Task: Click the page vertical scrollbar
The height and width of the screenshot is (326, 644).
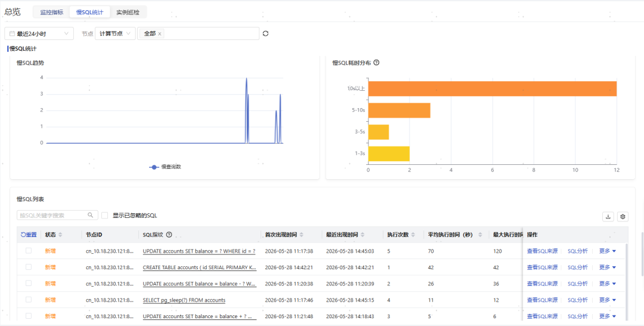Action: (x=642, y=254)
